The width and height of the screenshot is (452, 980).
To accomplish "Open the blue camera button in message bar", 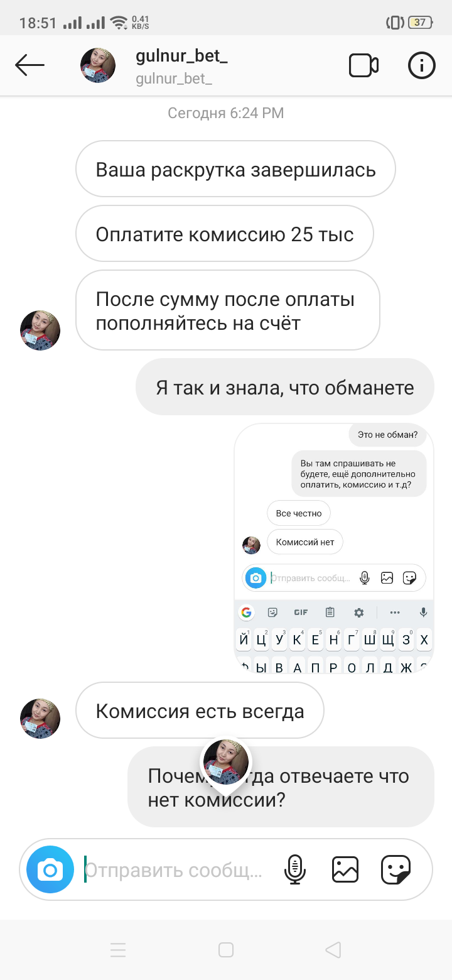I will tap(50, 870).
